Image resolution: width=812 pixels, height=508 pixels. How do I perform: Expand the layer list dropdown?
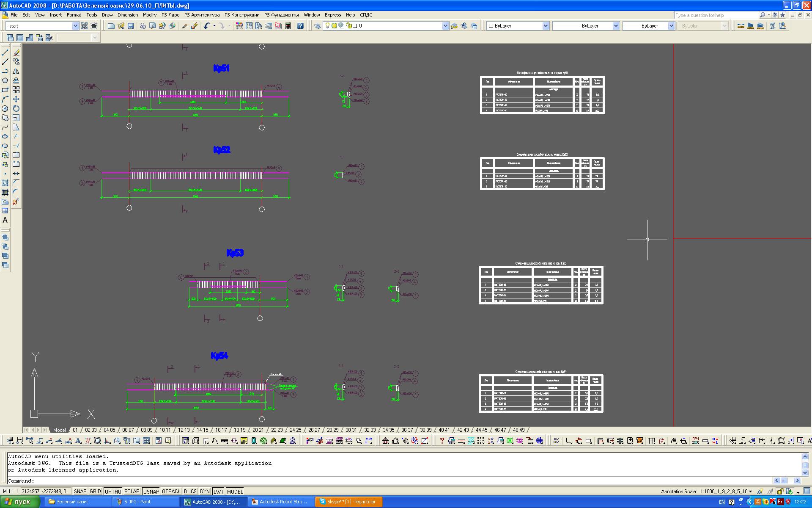coord(445,26)
